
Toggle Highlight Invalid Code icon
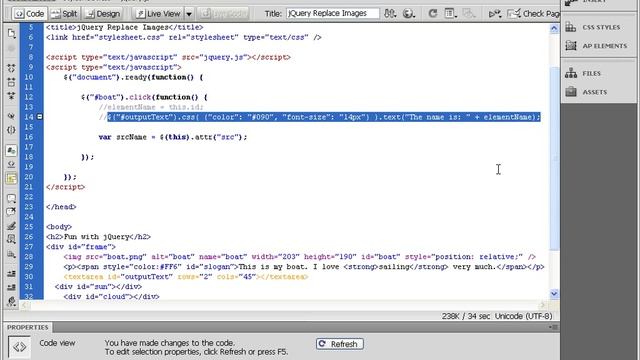tap(11, 164)
